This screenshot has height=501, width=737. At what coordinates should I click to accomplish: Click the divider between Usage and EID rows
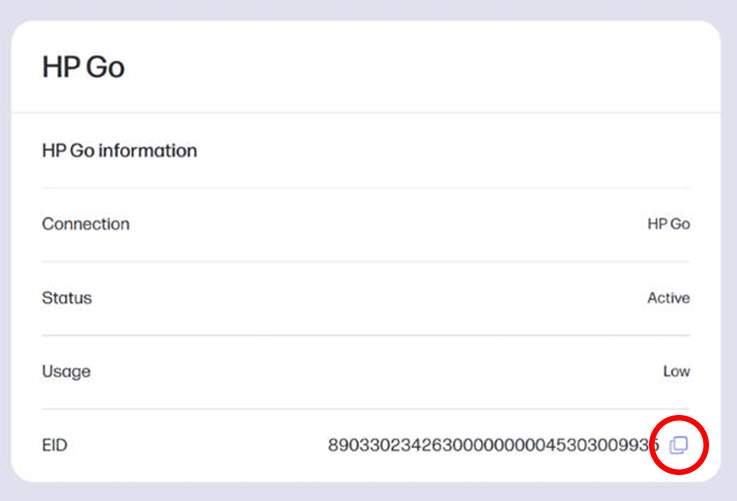(366, 409)
